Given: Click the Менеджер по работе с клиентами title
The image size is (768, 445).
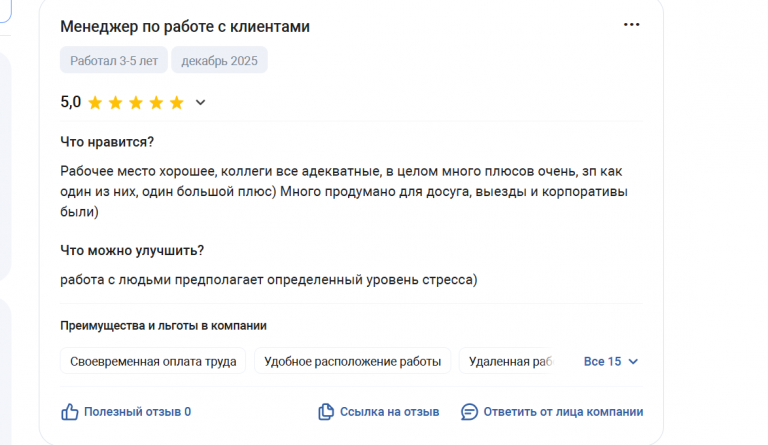Looking at the screenshot, I should pos(185,26).
